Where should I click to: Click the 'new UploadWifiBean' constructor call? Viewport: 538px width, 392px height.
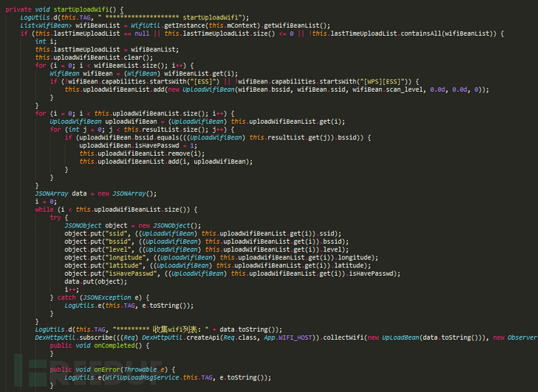pos(201,90)
